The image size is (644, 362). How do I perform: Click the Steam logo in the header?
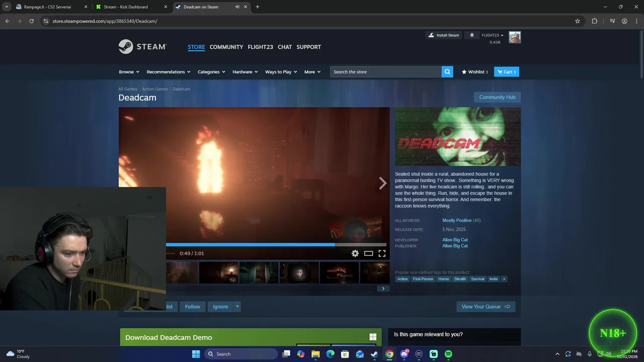142,47
